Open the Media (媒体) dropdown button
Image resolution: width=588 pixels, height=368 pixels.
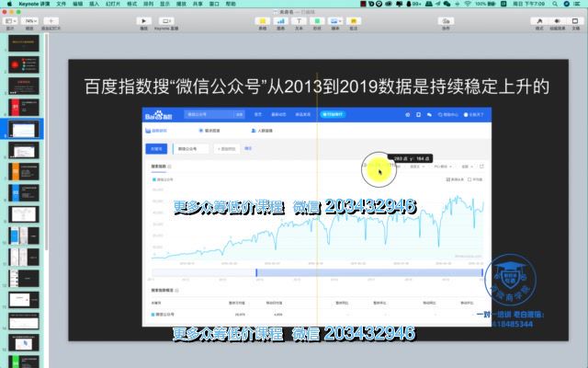(x=334, y=21)
